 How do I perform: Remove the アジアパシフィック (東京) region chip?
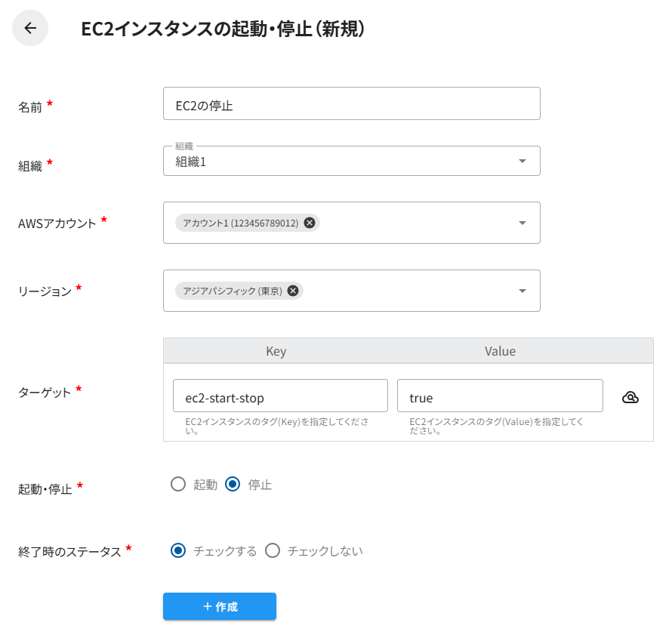(293, 291)
